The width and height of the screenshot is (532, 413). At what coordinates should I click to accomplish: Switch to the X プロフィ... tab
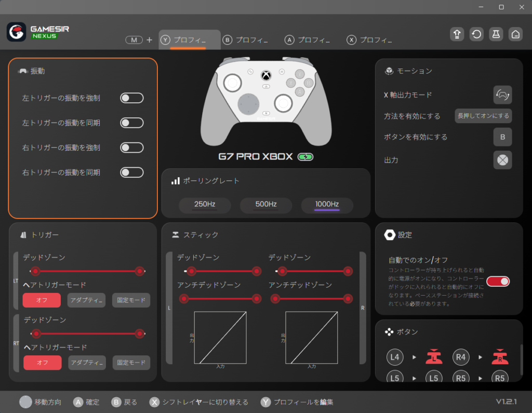coord(369,40)
